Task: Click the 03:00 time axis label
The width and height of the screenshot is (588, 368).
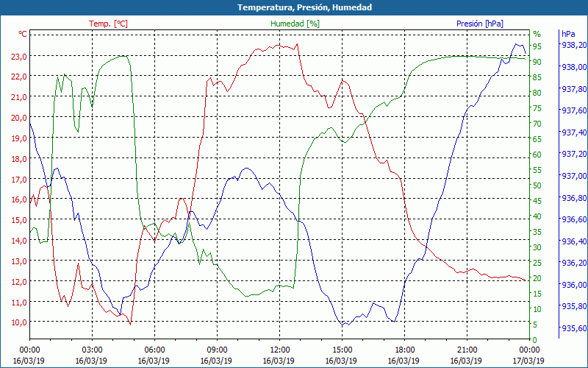Action: click(x=92, y=349)
